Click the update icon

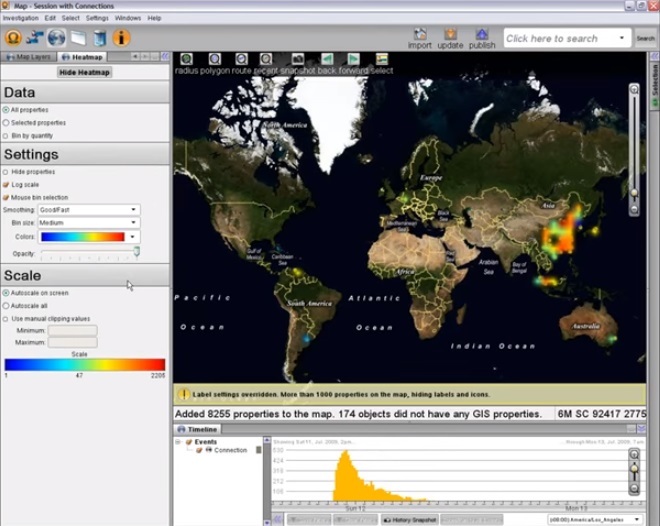click(x=450, y=35)
